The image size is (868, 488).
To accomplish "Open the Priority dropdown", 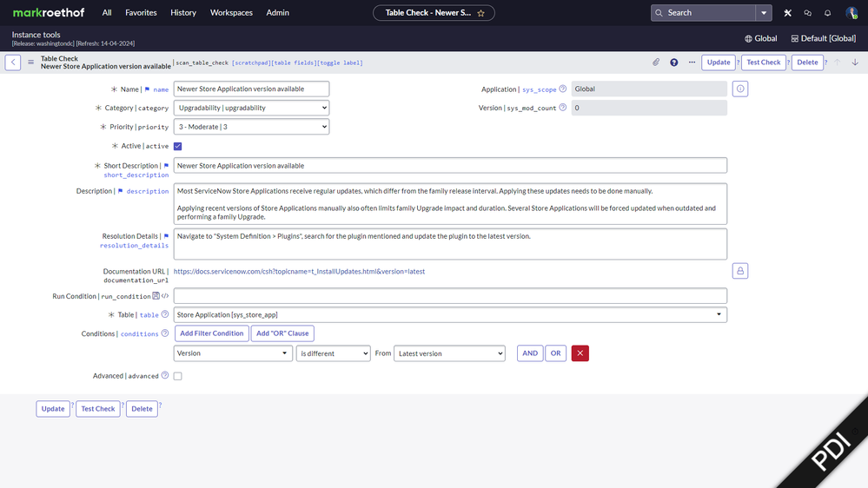I will tap(251, 127).
